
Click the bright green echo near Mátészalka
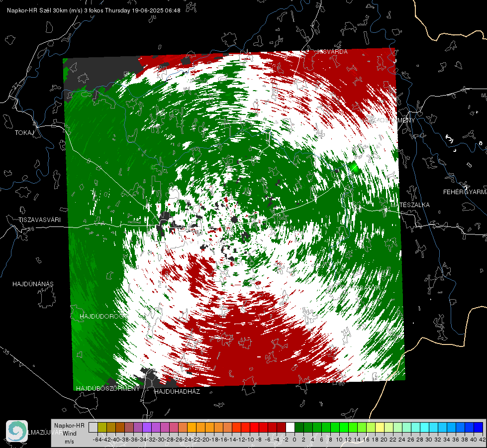click(x=354, y=167)
